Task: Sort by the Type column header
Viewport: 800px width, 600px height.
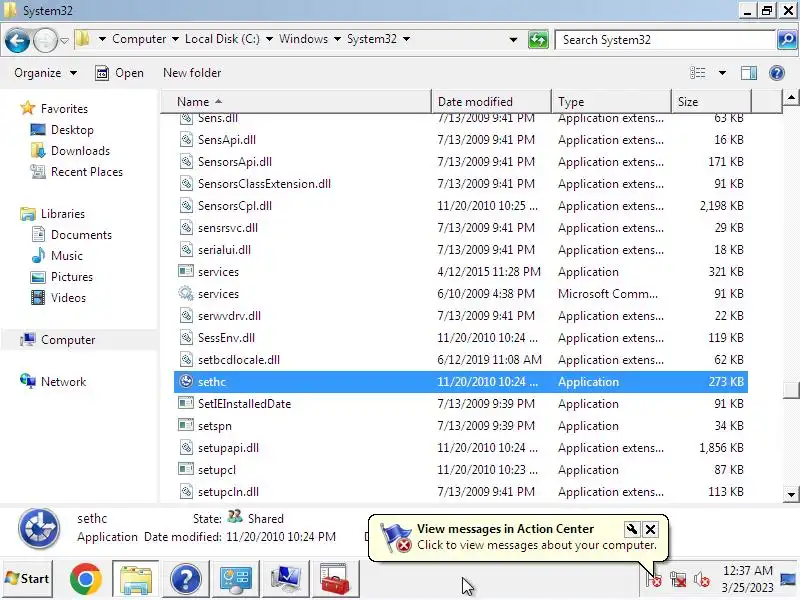Action: [x=611, y=102]
